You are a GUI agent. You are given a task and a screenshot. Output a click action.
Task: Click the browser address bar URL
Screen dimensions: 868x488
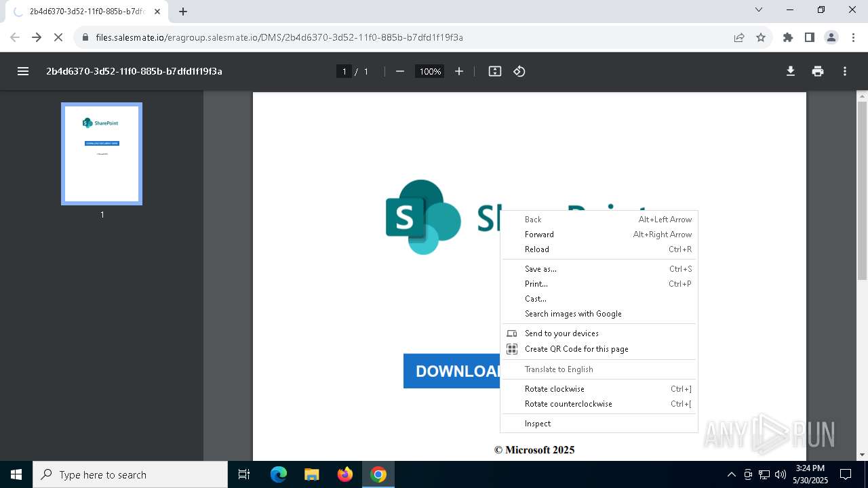pos(279,37)
